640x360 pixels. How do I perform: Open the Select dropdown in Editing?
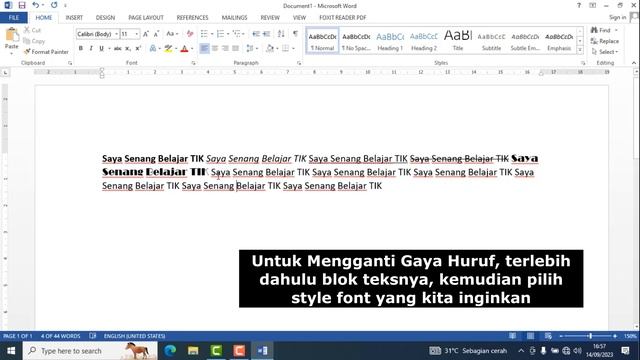coord(605,52)
